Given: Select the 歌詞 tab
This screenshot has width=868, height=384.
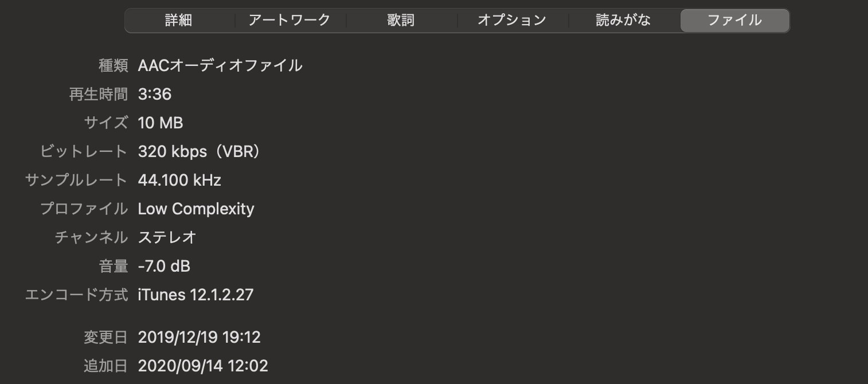Looking at the screenshot, I should [401, 21].
